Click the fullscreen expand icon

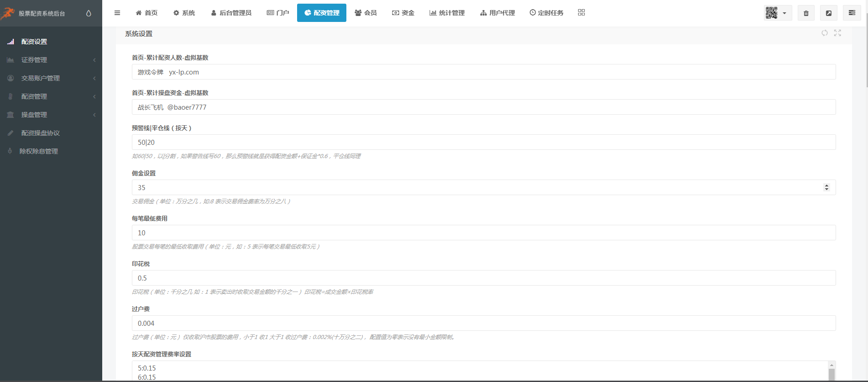(837, 33)
